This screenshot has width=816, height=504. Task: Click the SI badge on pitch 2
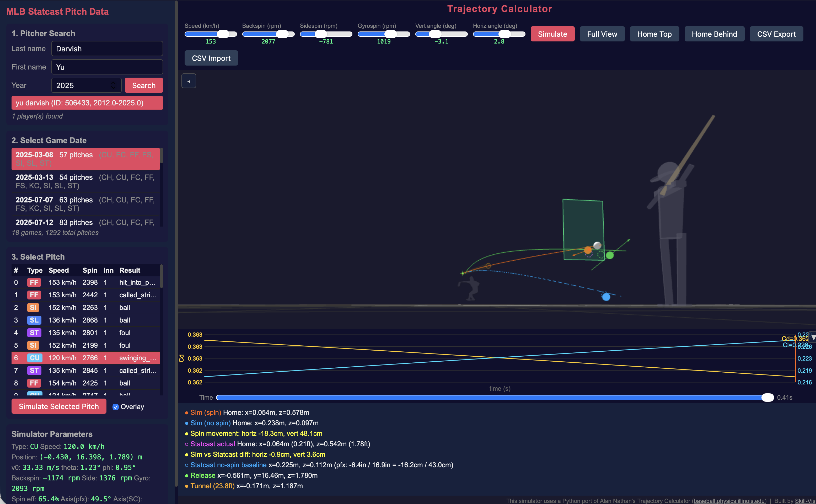point(33,307)
